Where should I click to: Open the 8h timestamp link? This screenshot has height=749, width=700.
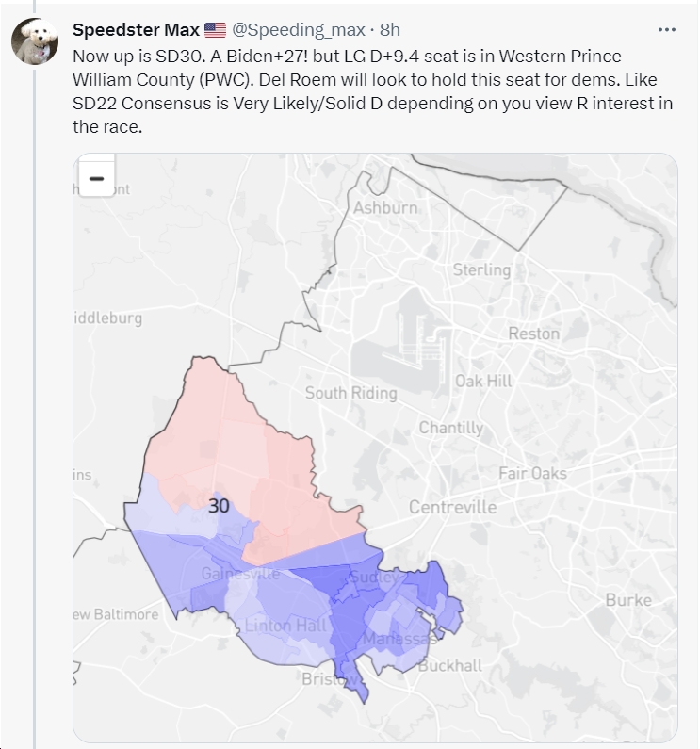pyautogui.click(x=390, y=29)
